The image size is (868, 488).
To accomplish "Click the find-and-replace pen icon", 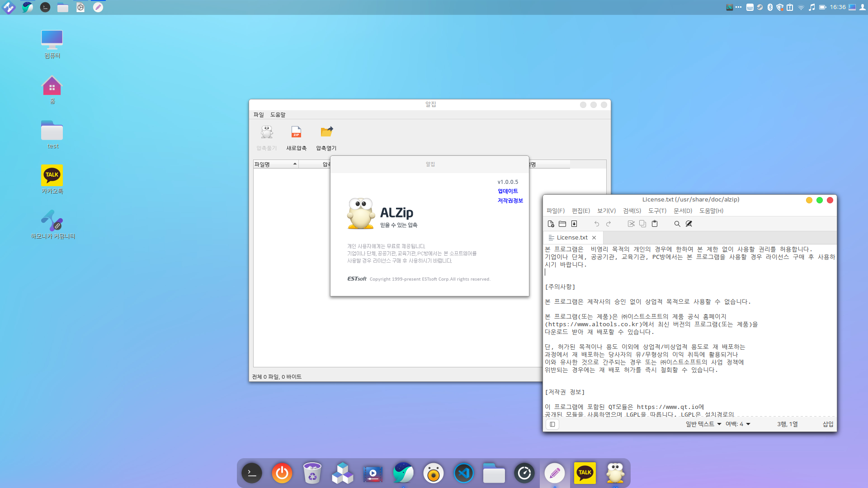I will coord(689,224).
